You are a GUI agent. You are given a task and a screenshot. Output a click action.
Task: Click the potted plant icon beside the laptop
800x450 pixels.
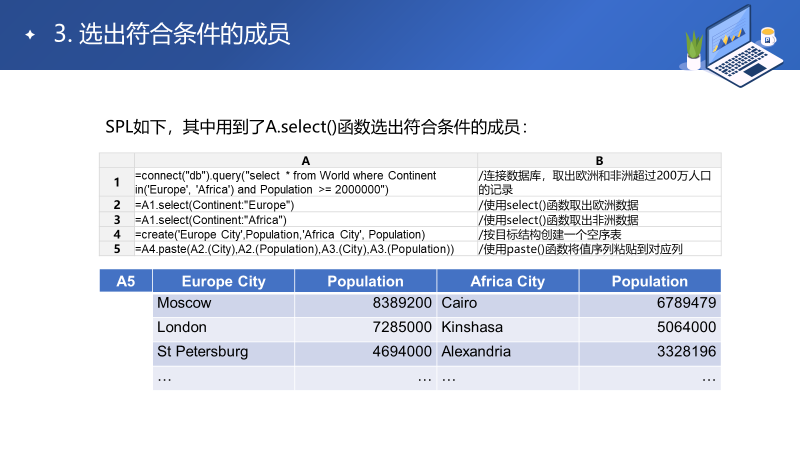point(693,45)
